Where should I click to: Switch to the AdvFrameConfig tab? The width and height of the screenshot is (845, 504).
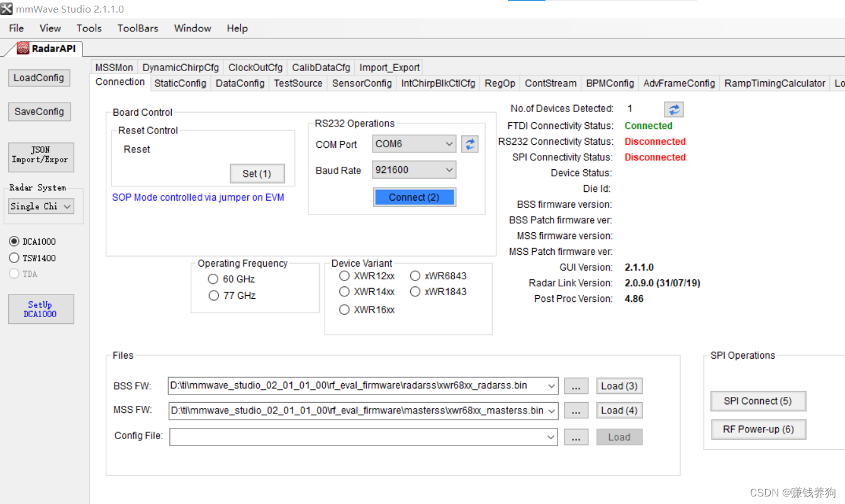[x=679, y=83]
